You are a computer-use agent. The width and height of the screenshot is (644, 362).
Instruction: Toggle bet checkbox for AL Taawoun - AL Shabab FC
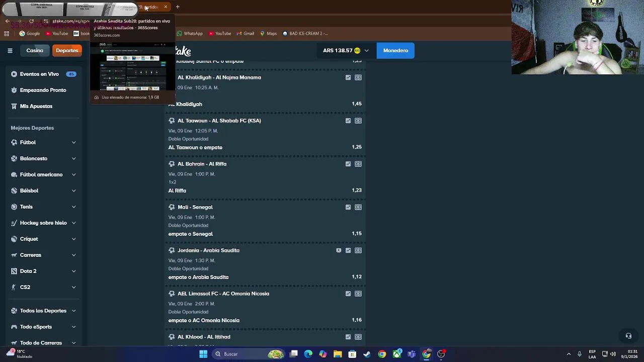click(x=348, y=121)
